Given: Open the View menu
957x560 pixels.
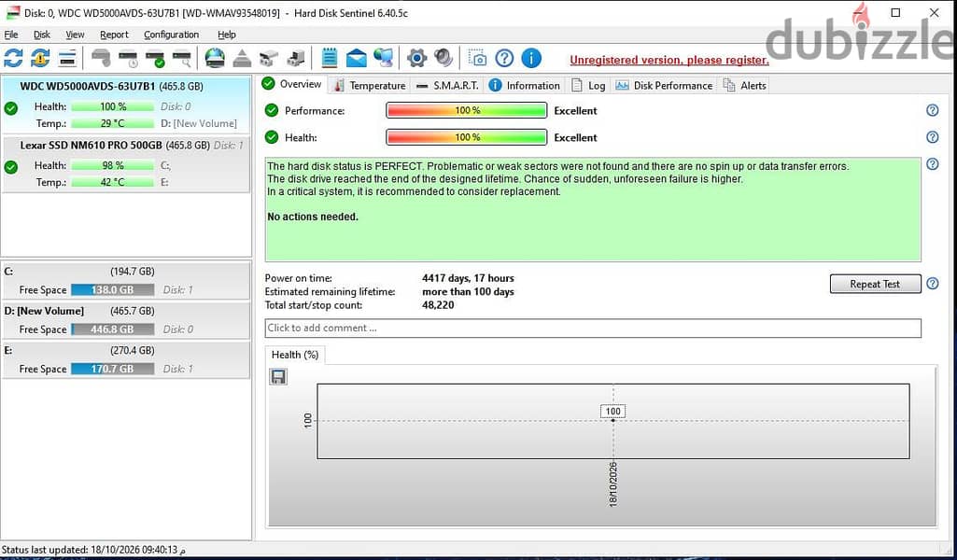Looking at the screenshot, I should pyautogui.click(x=75, y=35).
